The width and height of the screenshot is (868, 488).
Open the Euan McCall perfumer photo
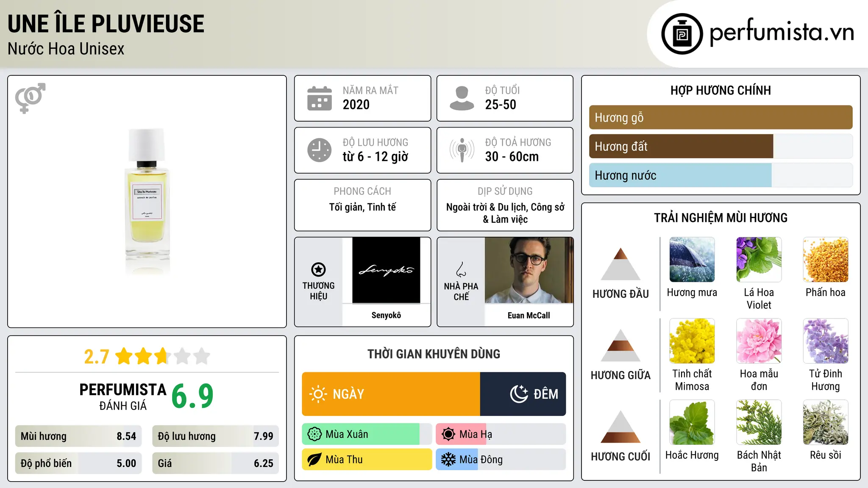click(529, 270)
